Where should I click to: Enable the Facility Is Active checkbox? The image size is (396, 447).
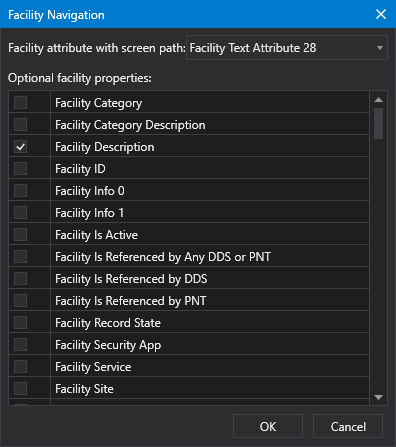pos(20,235)
